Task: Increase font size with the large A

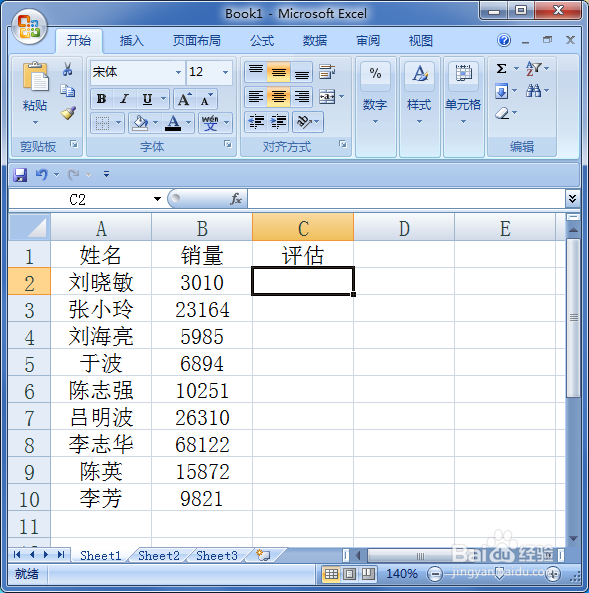Action: coord(184,99)
